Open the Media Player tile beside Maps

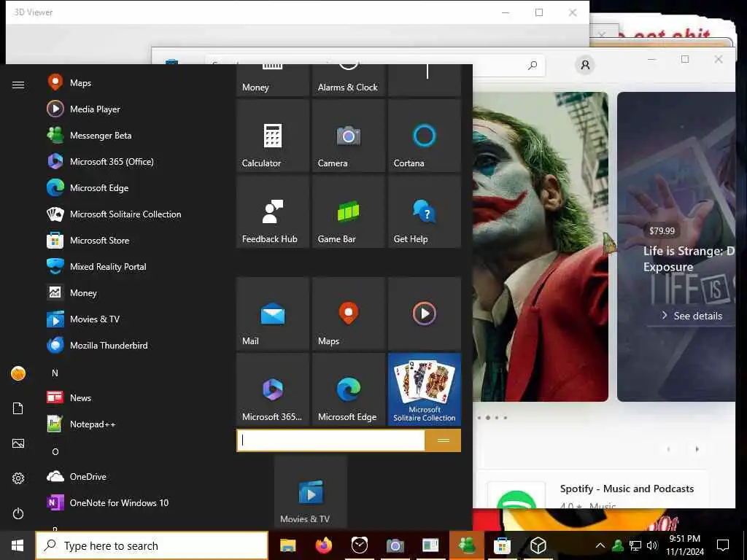pos(424,314)
